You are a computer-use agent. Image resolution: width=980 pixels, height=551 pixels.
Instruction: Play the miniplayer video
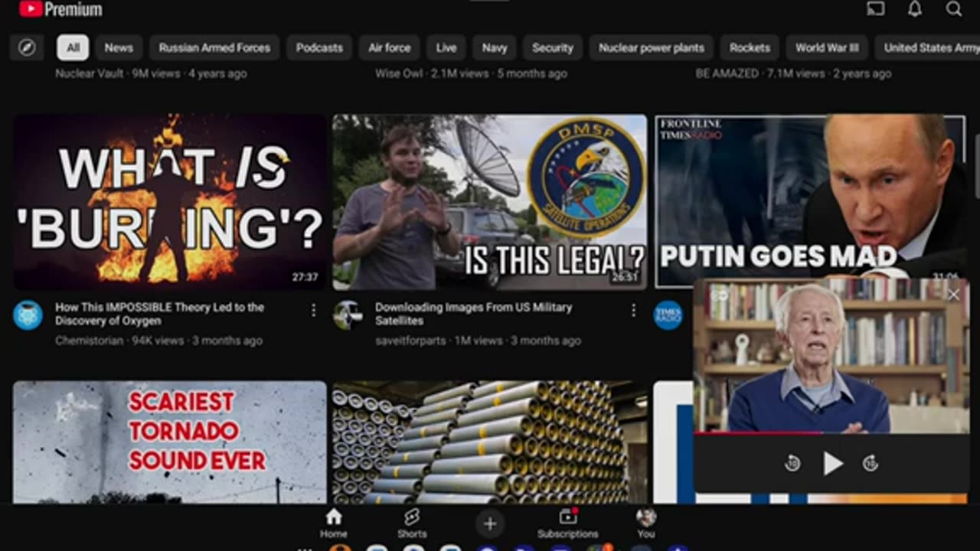(832, 463)
